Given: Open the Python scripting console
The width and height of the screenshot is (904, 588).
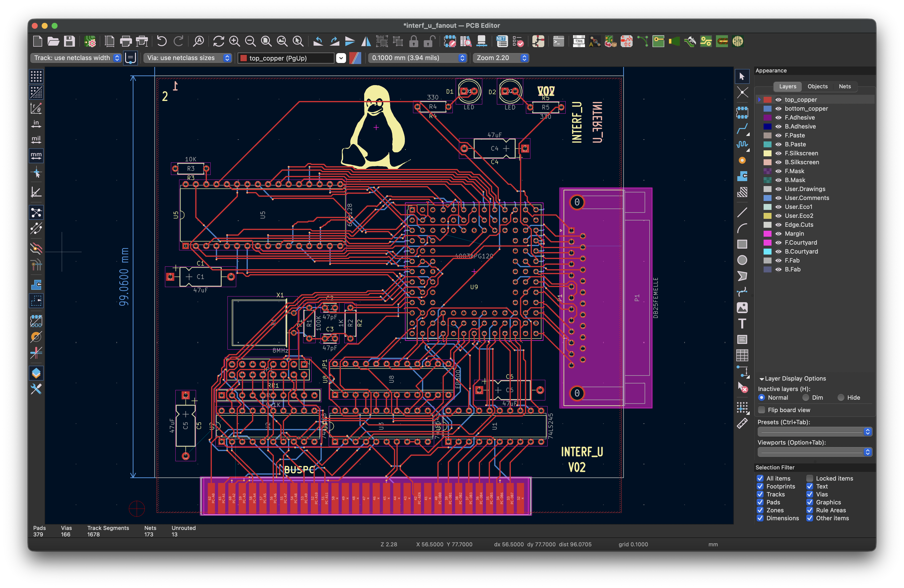Looking at the screenshot, I should click(558, 42).
